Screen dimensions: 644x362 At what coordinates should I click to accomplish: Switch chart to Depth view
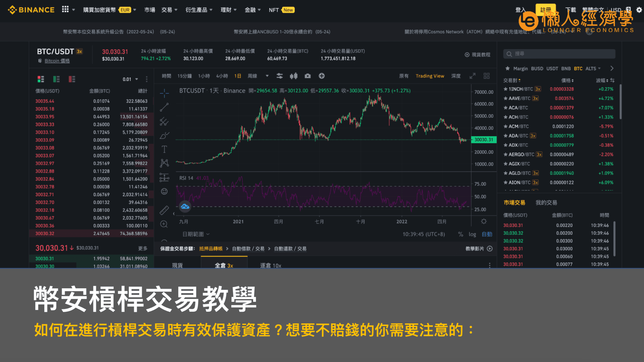pyautogui.click(x=456, y=76)
